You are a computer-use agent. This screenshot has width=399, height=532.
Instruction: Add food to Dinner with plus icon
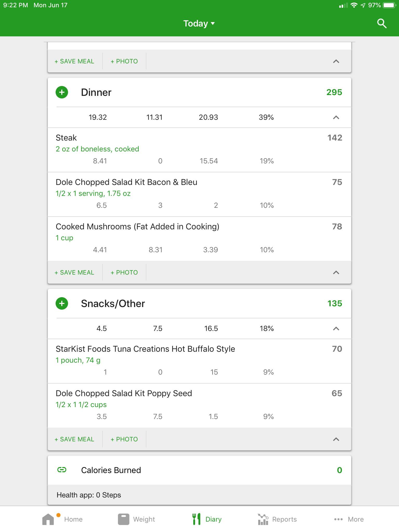tap(62, 92)
